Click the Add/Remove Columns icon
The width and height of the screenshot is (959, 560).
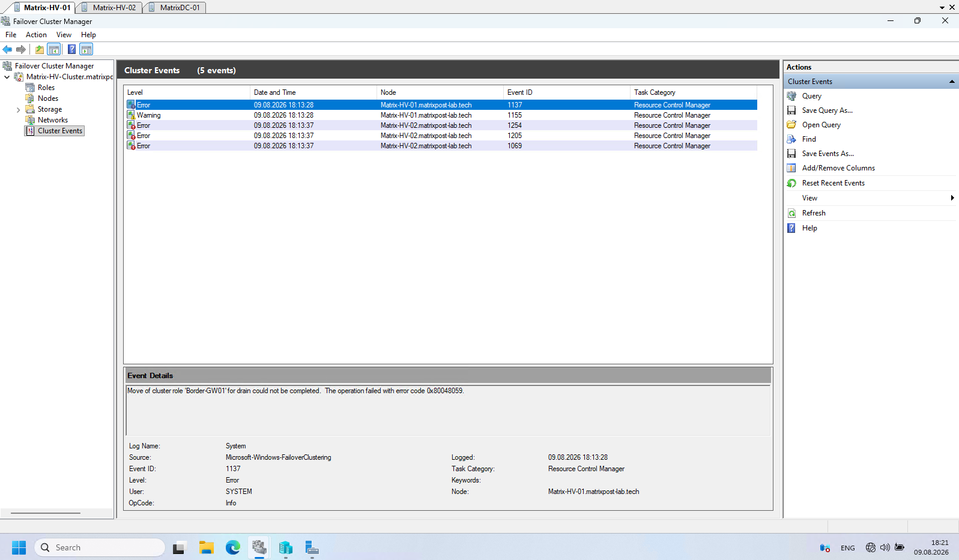click(791, 168)
